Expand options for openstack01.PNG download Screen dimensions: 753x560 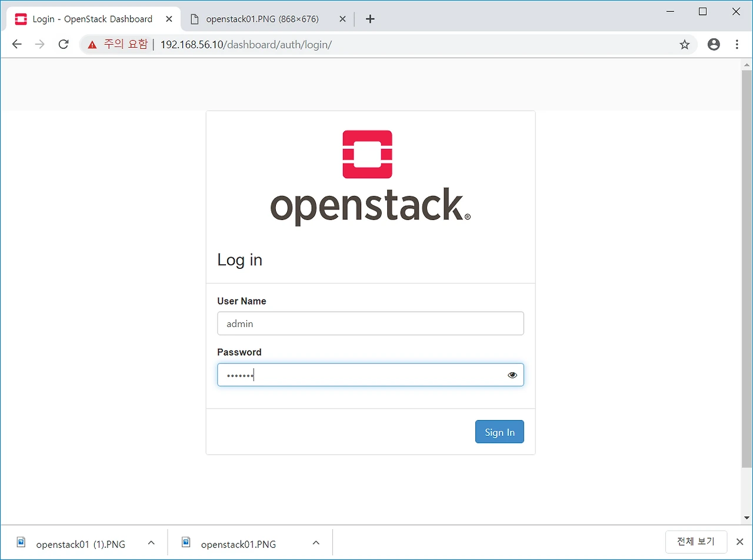pyautogui.click(x=316, y=543)
